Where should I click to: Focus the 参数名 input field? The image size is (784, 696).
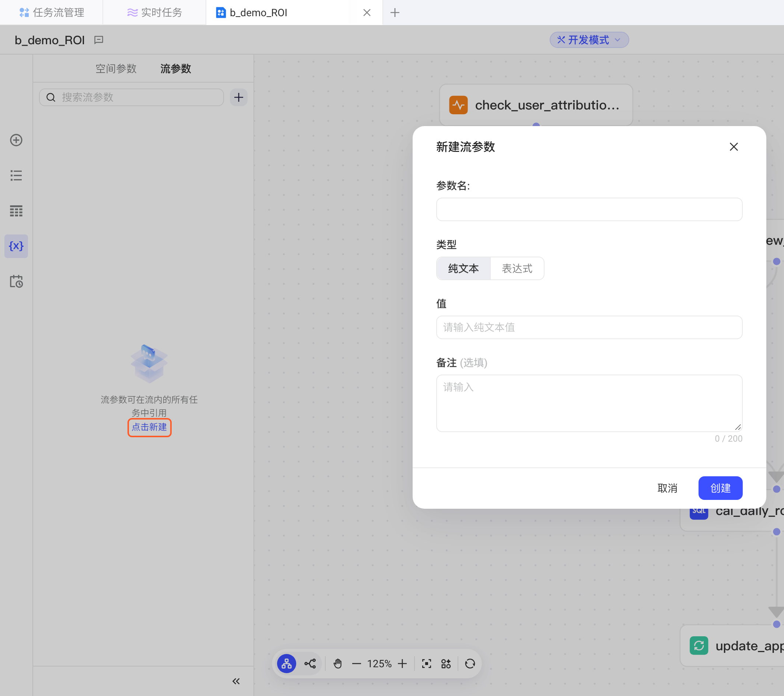589,209
